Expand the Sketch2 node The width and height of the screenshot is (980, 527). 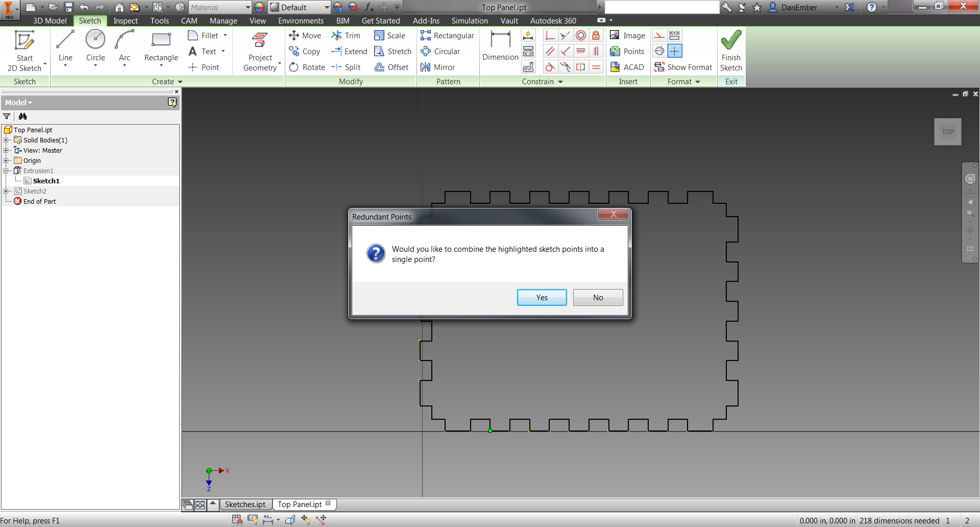coord(6,191)
